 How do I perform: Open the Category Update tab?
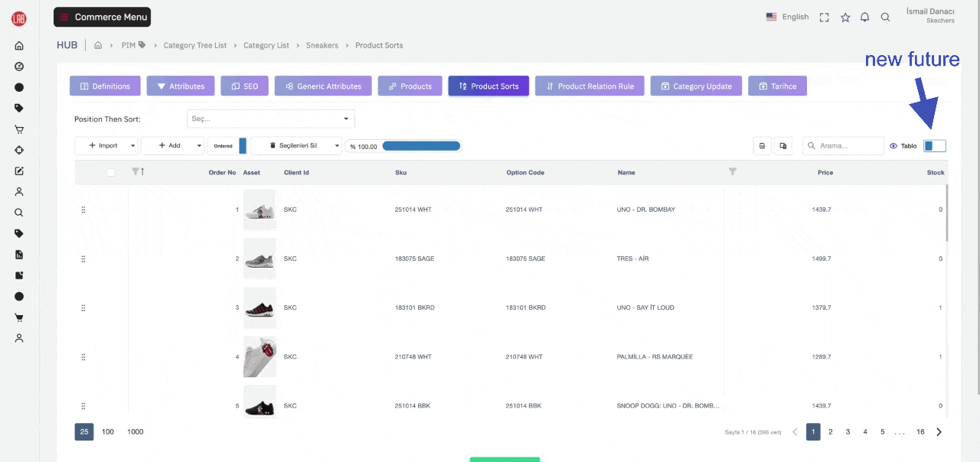(x=697, y=86)
